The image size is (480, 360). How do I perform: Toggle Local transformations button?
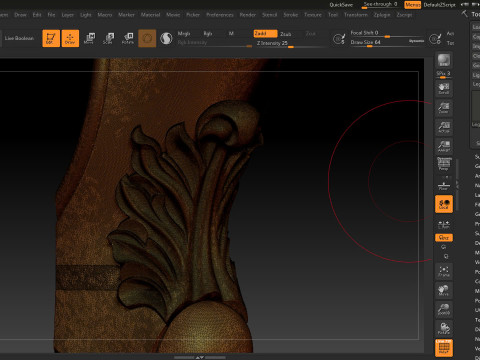click(444, 204)
